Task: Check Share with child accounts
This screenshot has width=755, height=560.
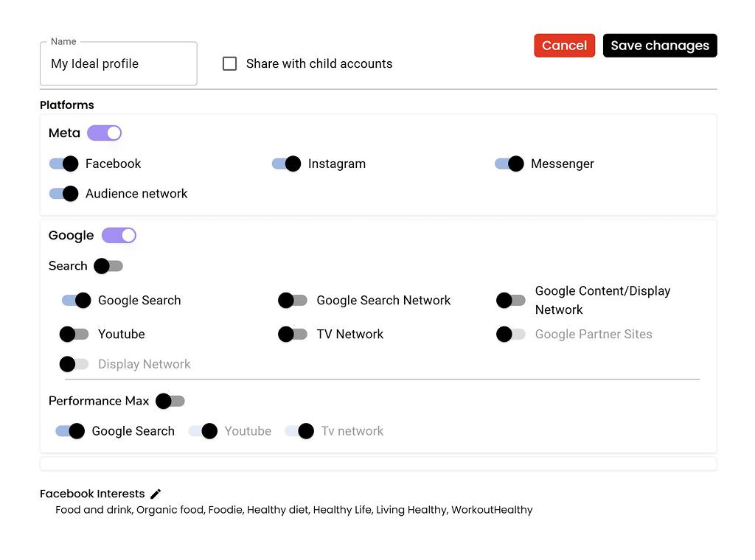Action: pos(229,63)
